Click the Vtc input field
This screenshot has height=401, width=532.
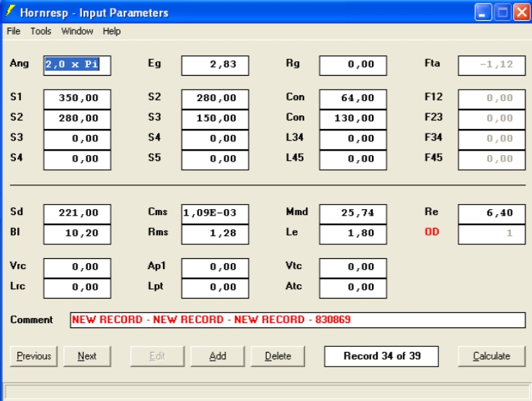353,268
